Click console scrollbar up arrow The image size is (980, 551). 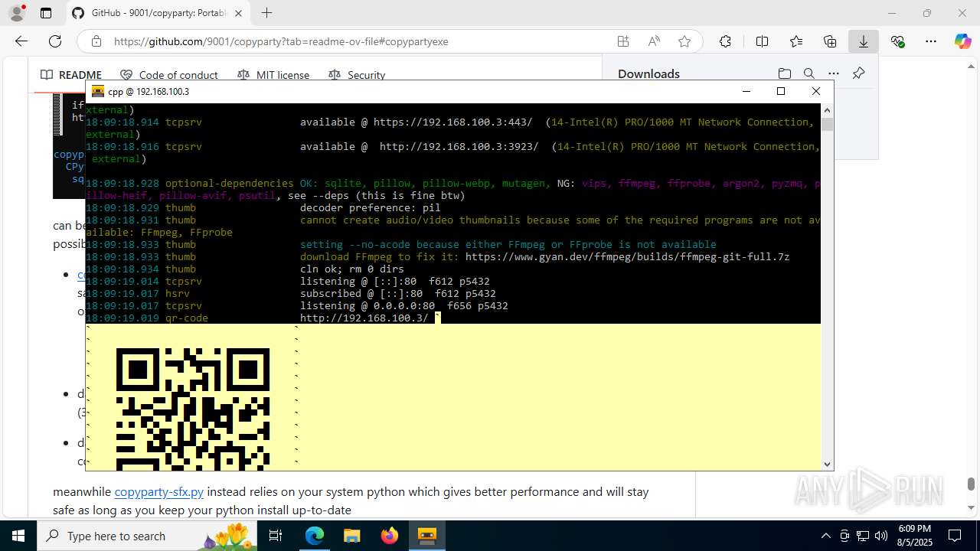(827, 110)
